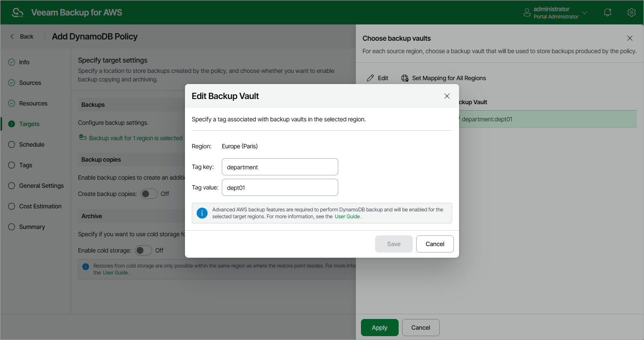644x340 pixels.
Task: Click the Veeam cloud logo icon
Action: click(18, 12)
